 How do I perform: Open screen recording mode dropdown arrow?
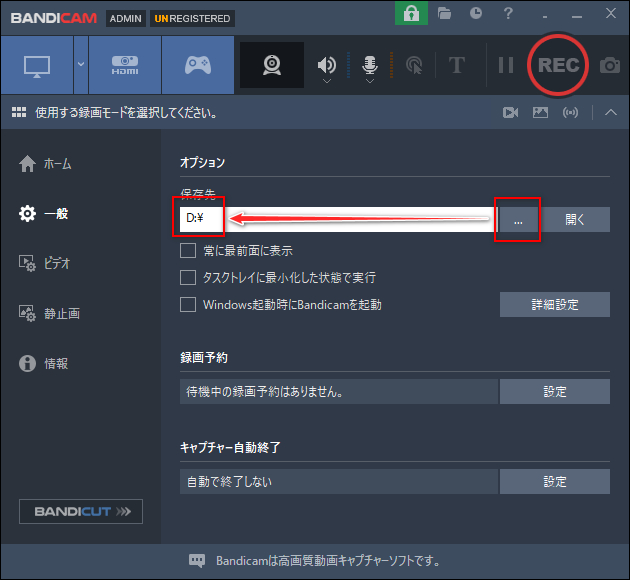(81, 65)
